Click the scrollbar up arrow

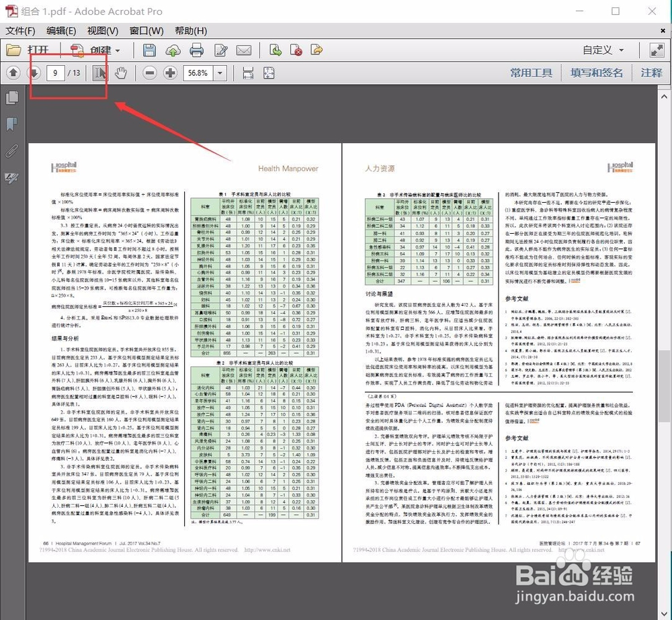tap(664, 97)
